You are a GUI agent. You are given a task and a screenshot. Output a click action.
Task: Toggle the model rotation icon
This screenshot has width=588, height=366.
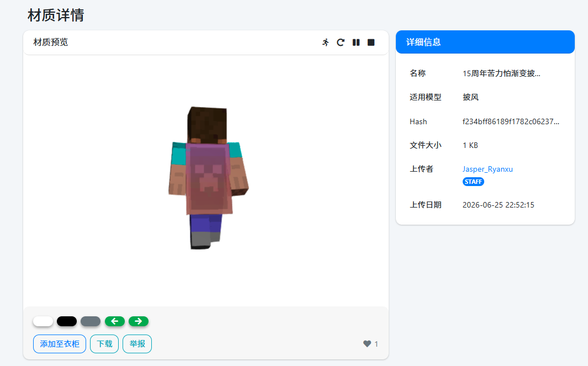(341, 43)
